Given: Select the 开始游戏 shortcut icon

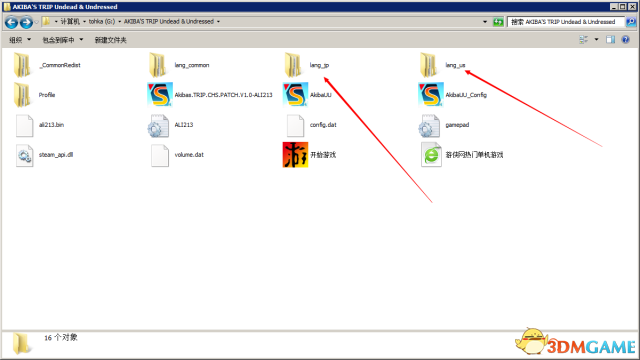Looking at the screenshot, I should click(x=295, y=155).
